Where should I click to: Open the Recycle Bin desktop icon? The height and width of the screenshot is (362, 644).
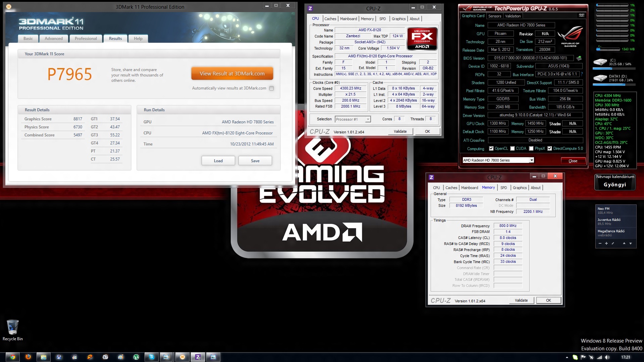tap(12, 330)
